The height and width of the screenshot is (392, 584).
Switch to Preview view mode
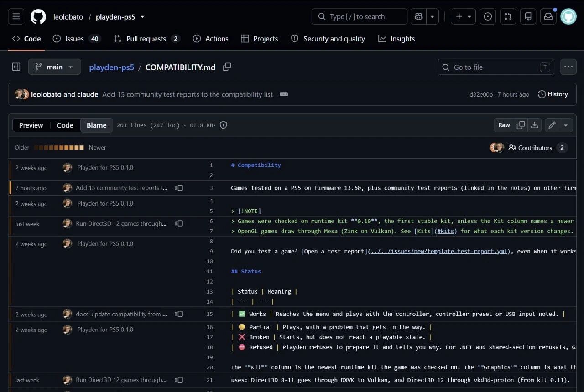[x=31, y=125]
